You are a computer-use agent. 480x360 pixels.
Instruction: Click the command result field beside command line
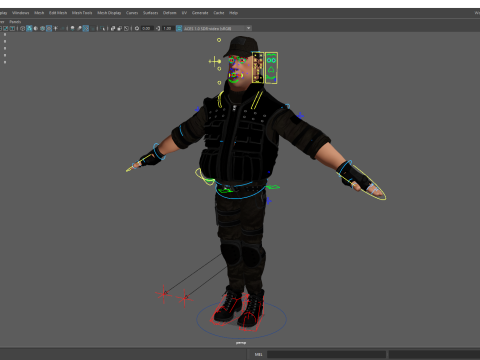[434, 354]
